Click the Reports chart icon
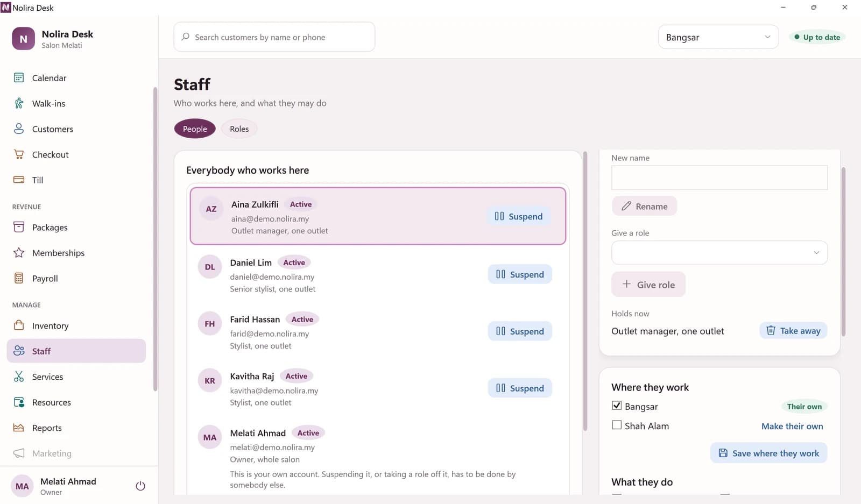The height and width of the screenshot is (504, 861). coord(19,428)
